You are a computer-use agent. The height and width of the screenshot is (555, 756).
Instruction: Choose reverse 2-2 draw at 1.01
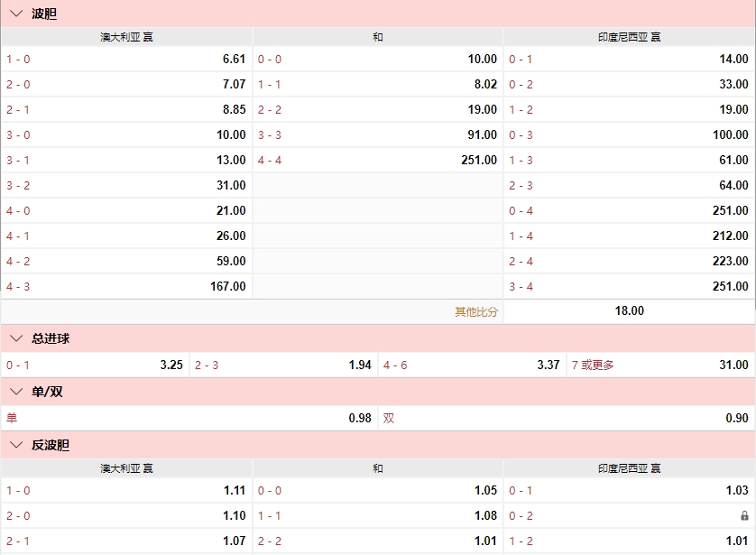tap(377, 542)
